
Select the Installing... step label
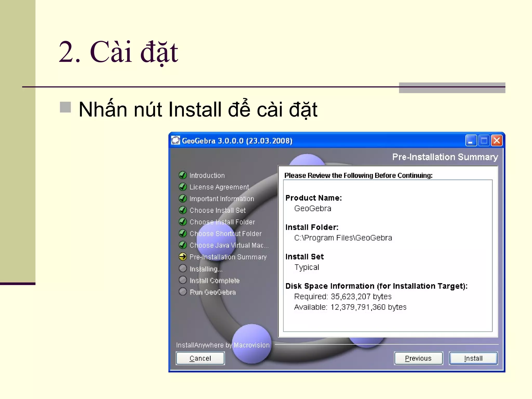click(x=206, y=269)
